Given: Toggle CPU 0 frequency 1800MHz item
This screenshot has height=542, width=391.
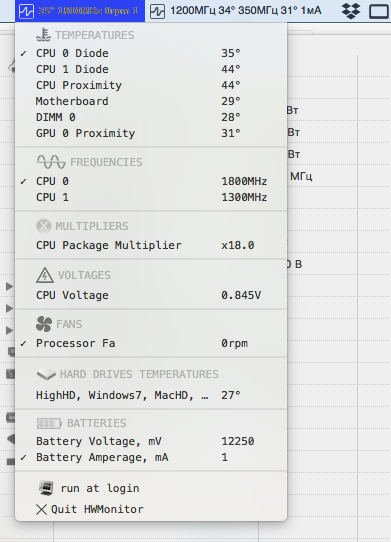Looking at the screenshot, I should 151,181.
